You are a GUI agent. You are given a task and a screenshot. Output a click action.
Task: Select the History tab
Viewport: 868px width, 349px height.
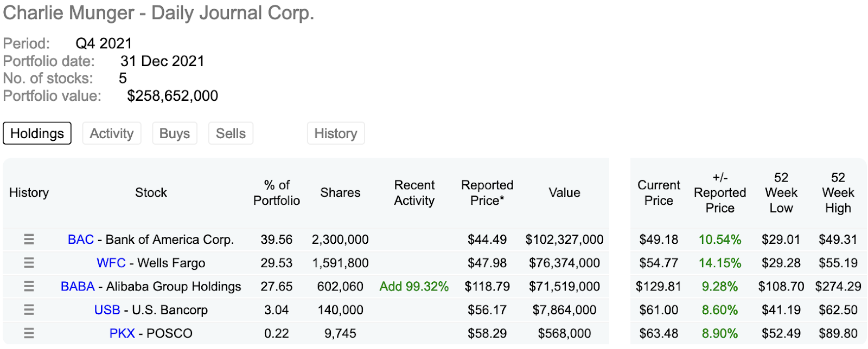(335, 133)
